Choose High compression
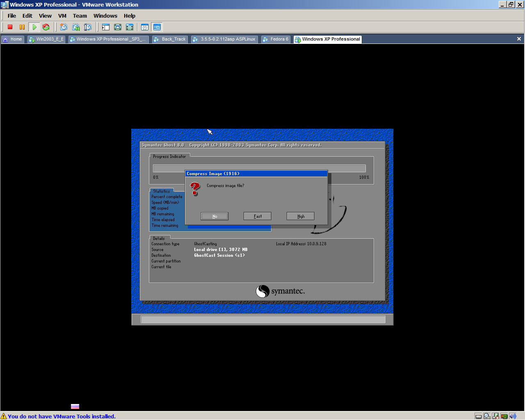Image resolution: width=525 pixels, height=420 pixels. point(301,216)
